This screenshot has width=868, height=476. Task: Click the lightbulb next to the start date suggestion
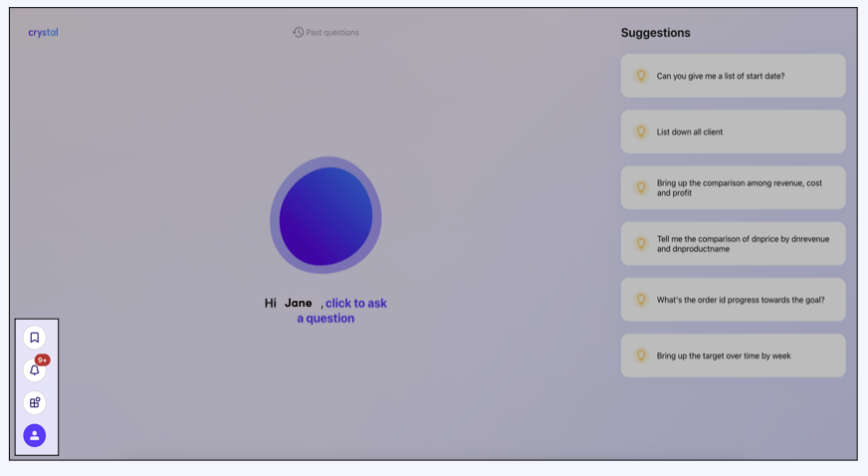(641, 76)
